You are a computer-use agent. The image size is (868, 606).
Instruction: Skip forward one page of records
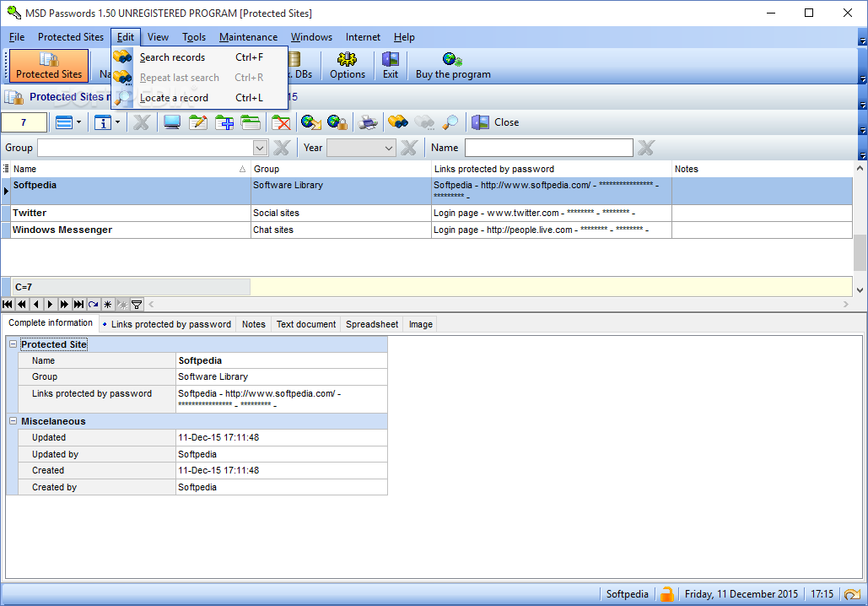point(64,304)
